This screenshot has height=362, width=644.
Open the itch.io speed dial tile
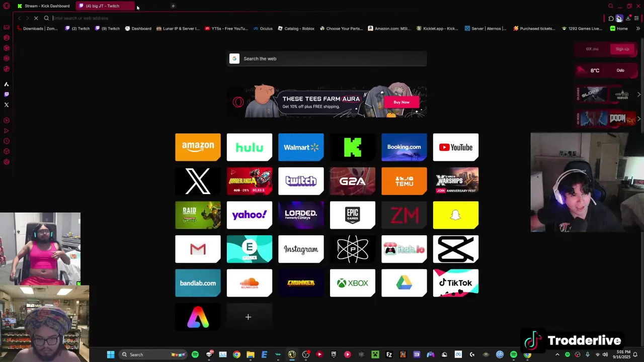(404, 249)
